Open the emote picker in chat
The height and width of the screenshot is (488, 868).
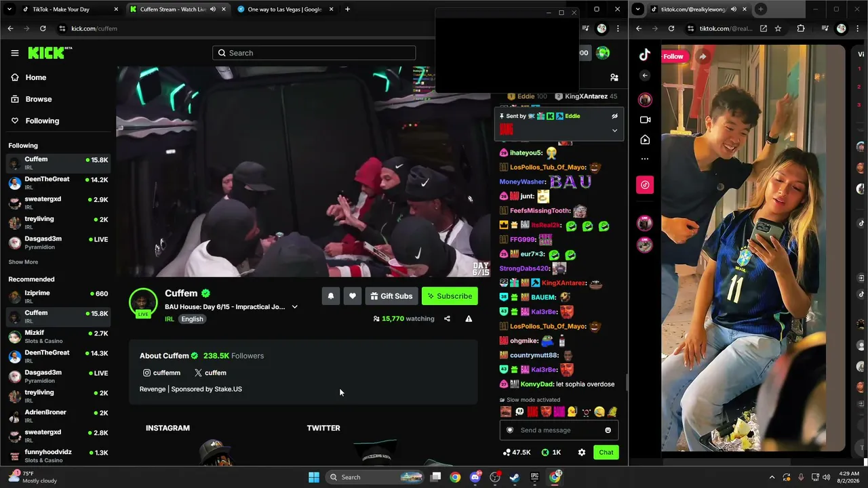[x=608, y=430]
